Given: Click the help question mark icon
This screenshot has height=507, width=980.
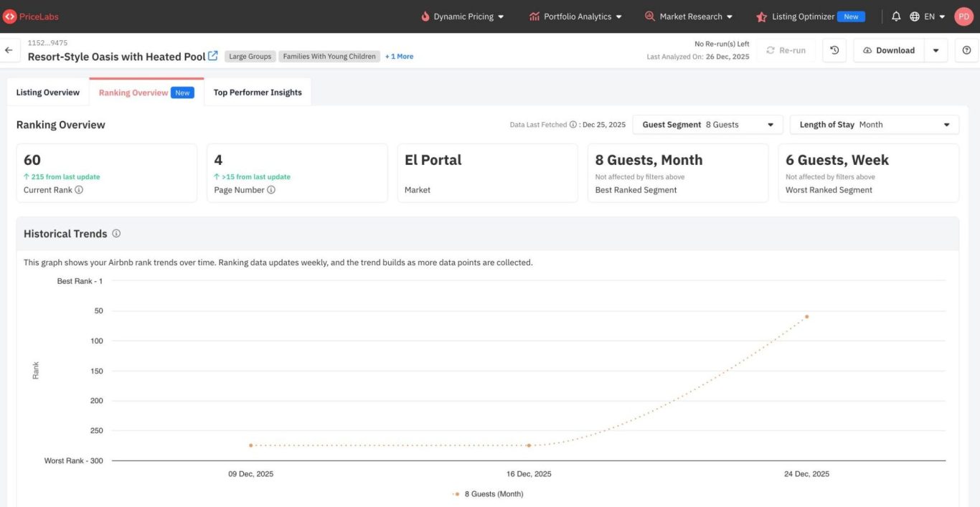Looking at the screenshot, I should pyautogui.click(x=966, y=50).
